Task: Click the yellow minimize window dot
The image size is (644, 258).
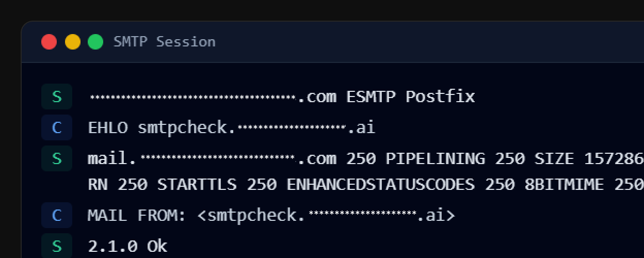Action: pos(73,42)
